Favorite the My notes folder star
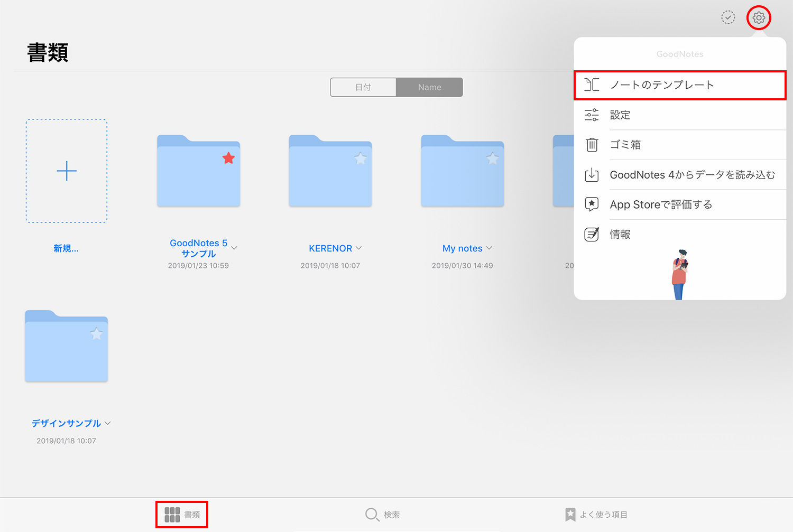The height and width of the screenshot is (532, 793). click(493, 158)
